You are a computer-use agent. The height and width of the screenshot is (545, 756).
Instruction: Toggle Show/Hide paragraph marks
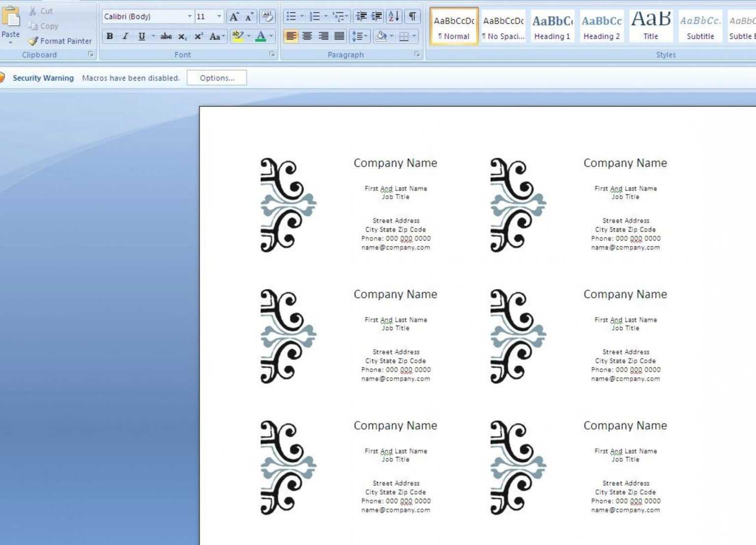click(x=412, y=16)
